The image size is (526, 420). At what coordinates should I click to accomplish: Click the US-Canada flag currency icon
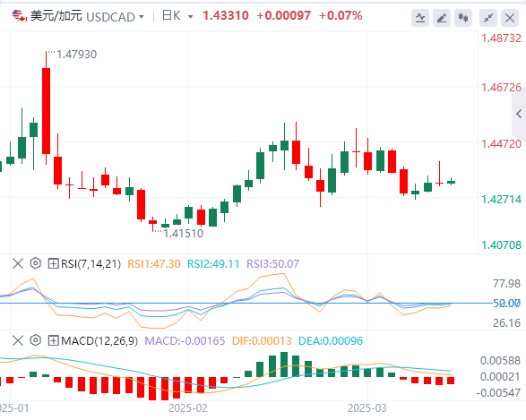[20, 16]
